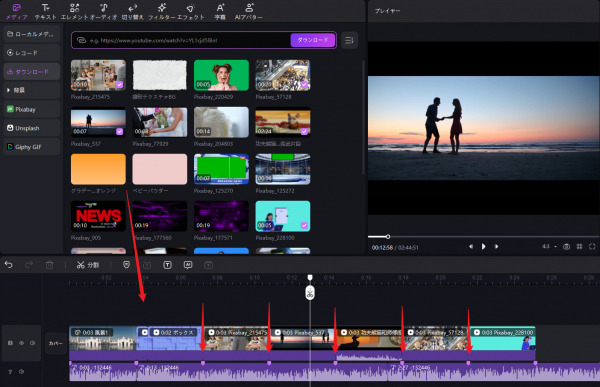Pick the pink ベビーパウダー swatch
The image size is (600, 387).
point(160,169)
